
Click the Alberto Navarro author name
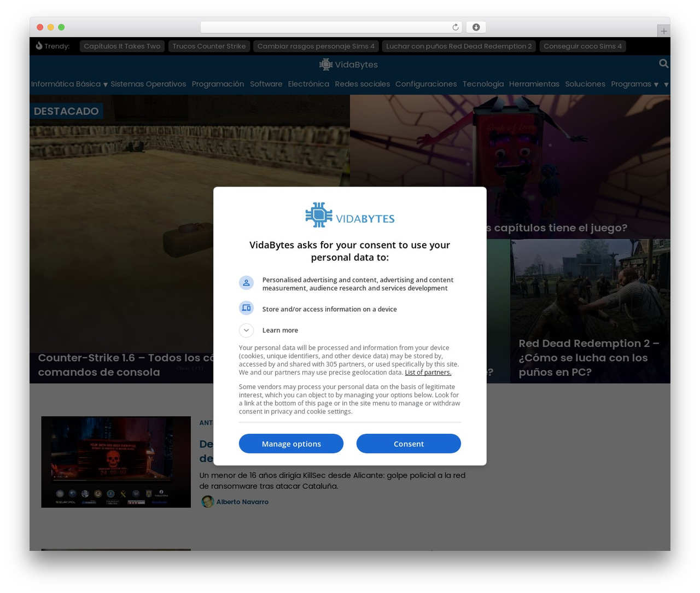[x=242, y=502]
